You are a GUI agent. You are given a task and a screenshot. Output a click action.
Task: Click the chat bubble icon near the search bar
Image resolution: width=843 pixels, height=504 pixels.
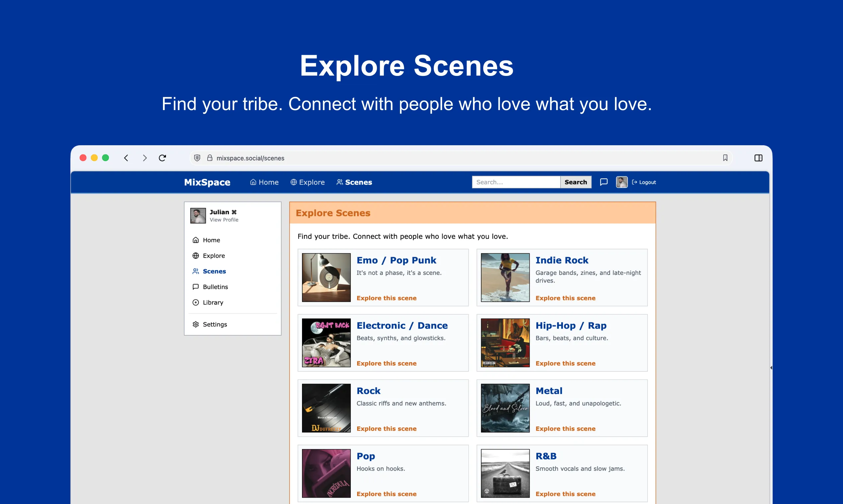click(x=604, y=182)
